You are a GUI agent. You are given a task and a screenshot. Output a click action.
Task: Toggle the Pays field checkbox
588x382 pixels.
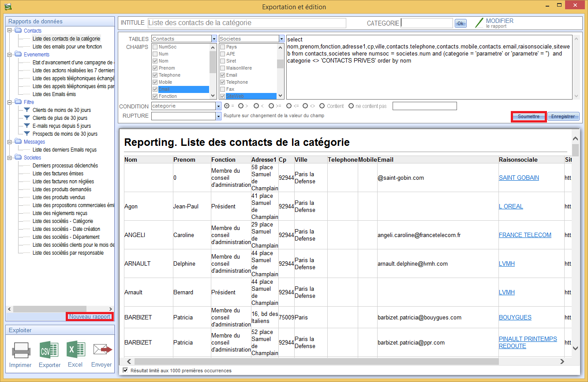[x=222, y=47]
